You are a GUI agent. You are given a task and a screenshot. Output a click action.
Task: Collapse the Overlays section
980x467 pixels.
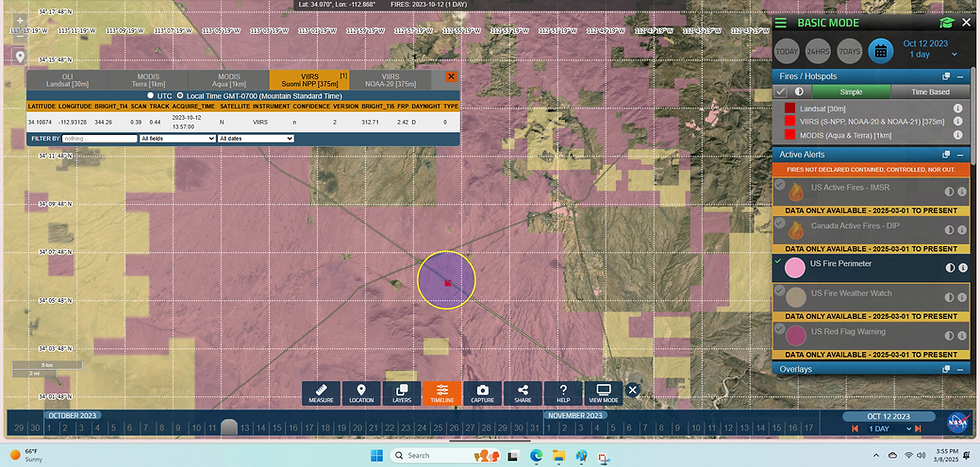pyautogui.click(x=960, y=369)
